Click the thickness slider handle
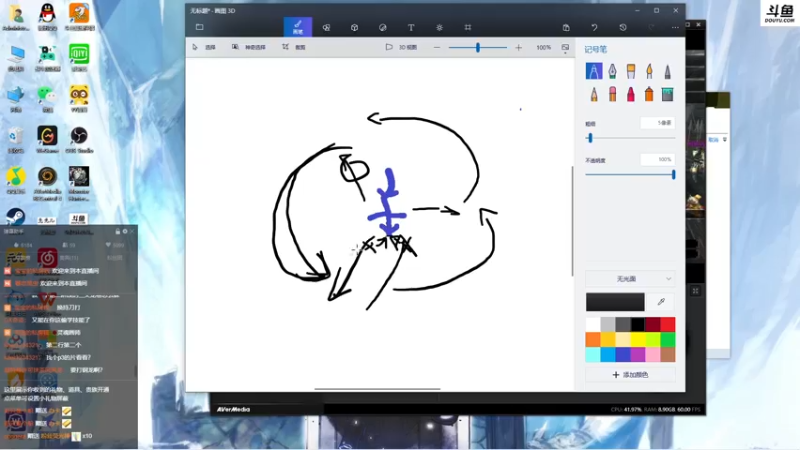Screen dimensions: 800x450 point(590,138)
